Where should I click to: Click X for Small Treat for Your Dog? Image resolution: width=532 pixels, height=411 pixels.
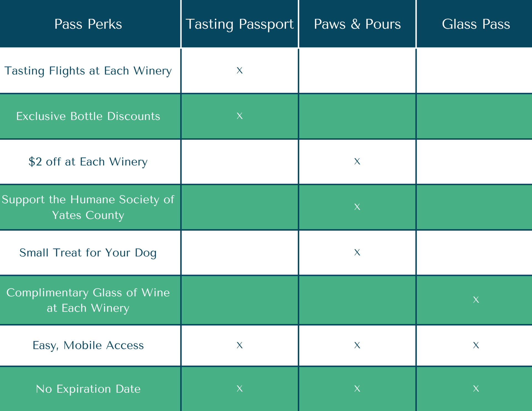click(357, 252)
